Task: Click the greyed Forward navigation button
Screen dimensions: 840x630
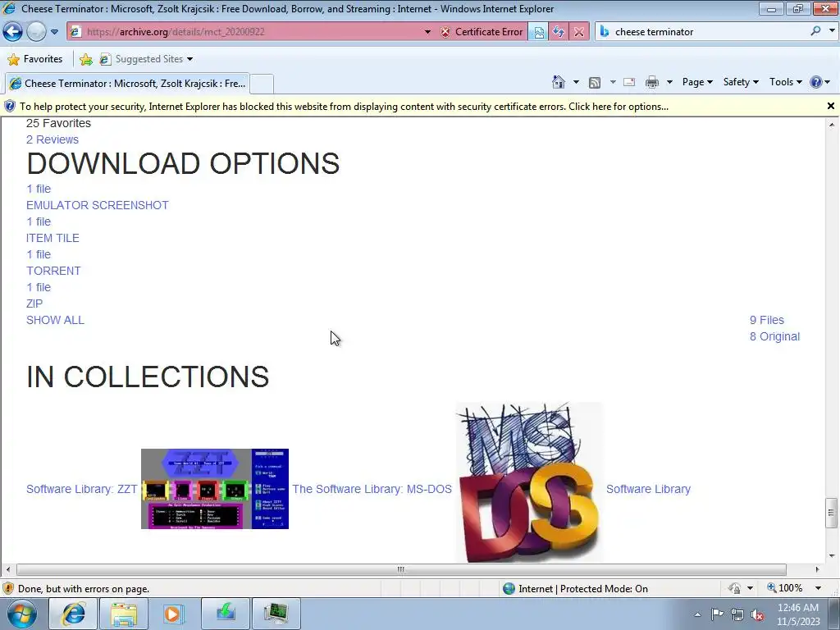Action: pos(36,32)
